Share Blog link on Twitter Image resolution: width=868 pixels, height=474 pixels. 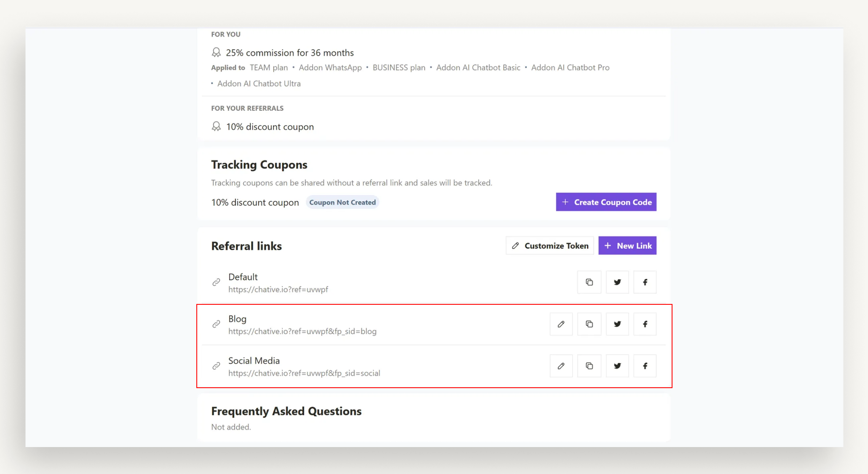[617, 324]
